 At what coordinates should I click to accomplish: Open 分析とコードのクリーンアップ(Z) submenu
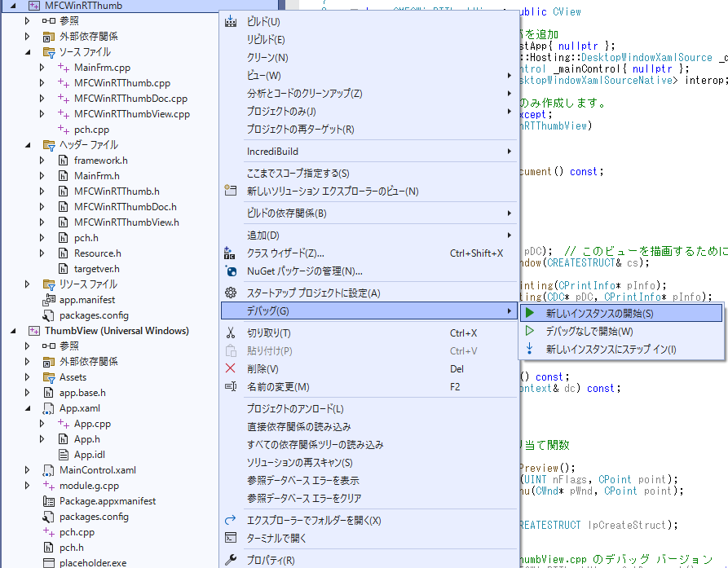[x=369, y=93]
